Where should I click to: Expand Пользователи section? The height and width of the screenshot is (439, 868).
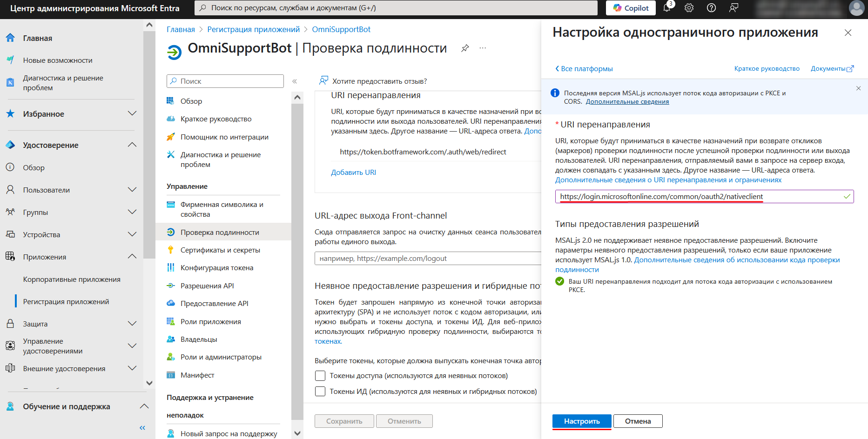pyautogui.click(x=132, y=190)
